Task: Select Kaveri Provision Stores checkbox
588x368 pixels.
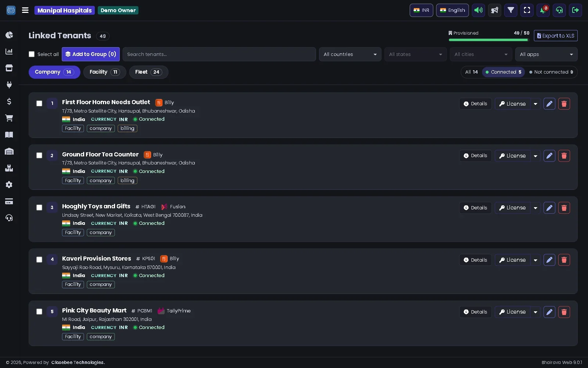Action: click(39, 259)
